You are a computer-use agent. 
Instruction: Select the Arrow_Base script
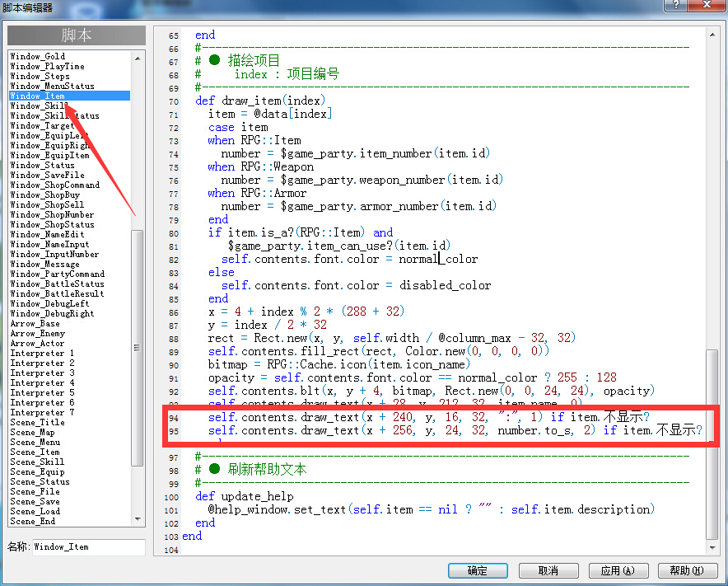[35, 323]
